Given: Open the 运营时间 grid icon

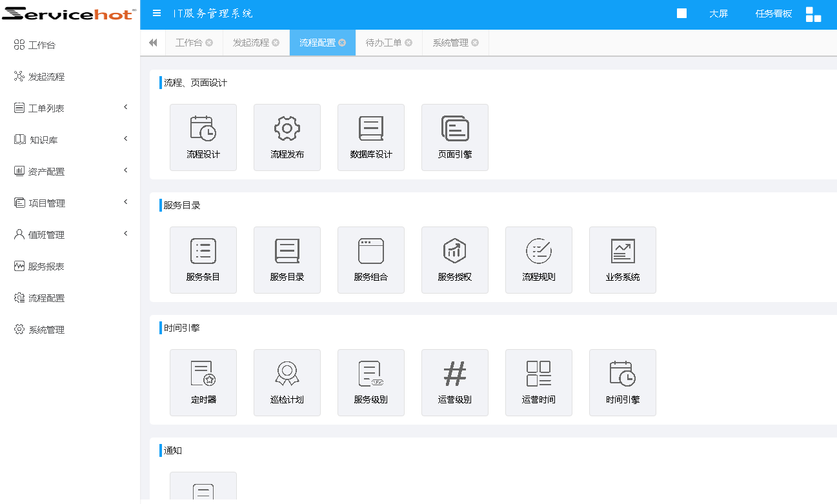Looking at the screenshot, I should click(538, 374).
